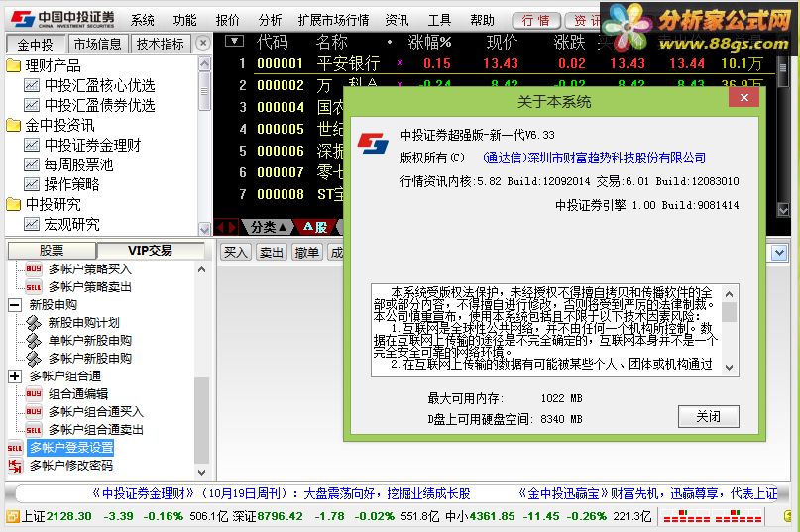Click the red signal indicator in status bar
This screenshot has width=800, height=532.
713,517
